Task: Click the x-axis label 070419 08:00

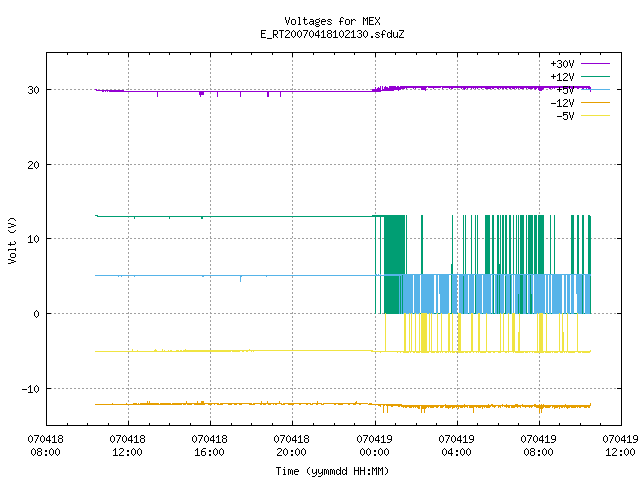Action: pos(538,446)
